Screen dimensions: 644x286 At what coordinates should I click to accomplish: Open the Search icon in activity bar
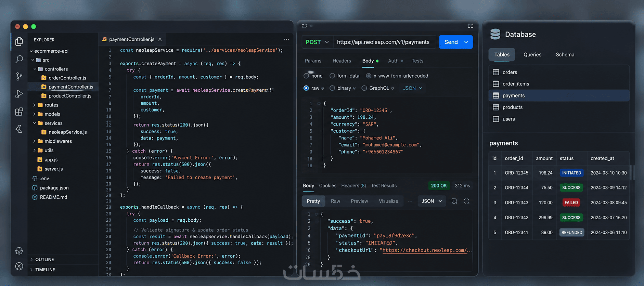19,59
